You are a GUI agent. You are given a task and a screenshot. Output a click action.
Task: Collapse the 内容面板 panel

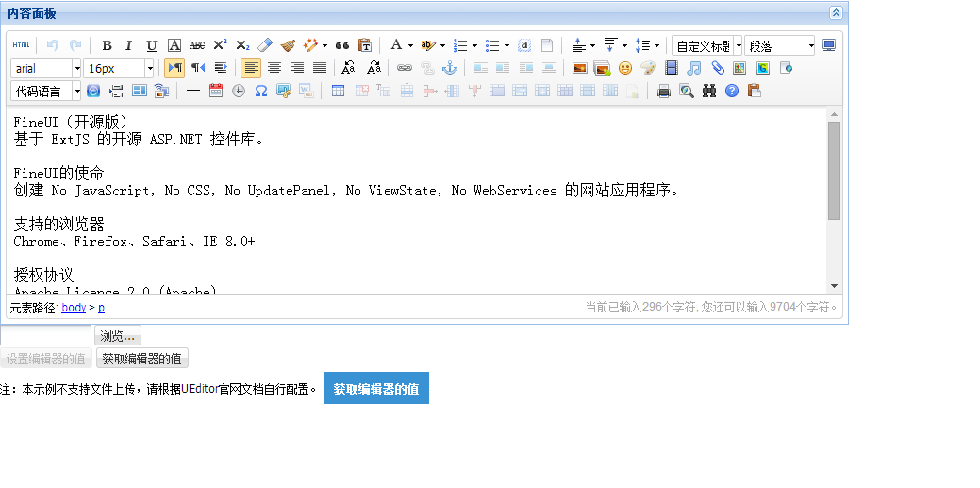click(x=836, y=12)
